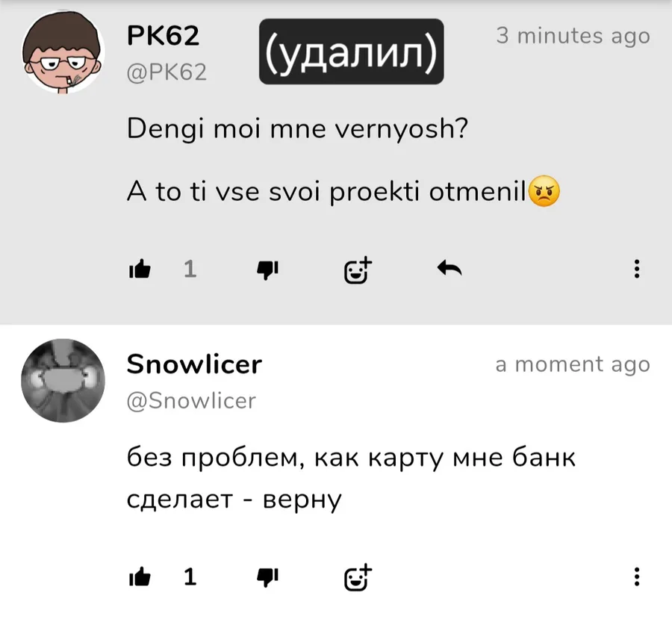
Task: Reply to PK62's comment
Action: point(449,268)
